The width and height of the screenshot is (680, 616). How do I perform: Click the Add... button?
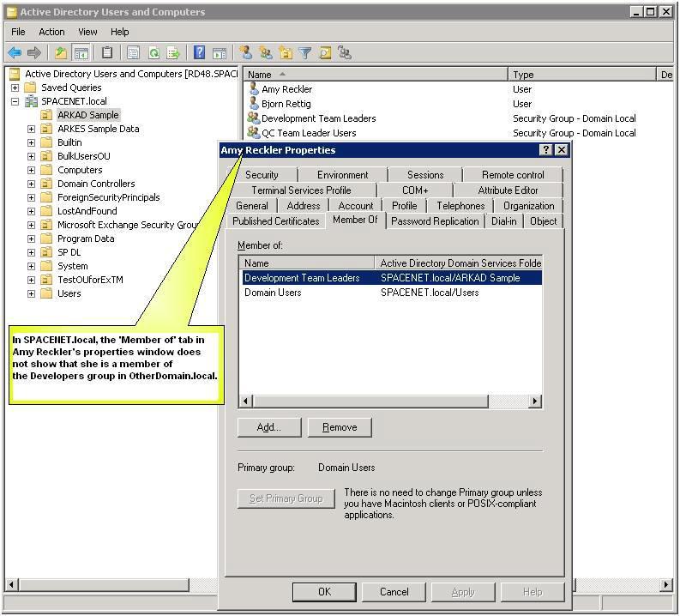[269, 427]
